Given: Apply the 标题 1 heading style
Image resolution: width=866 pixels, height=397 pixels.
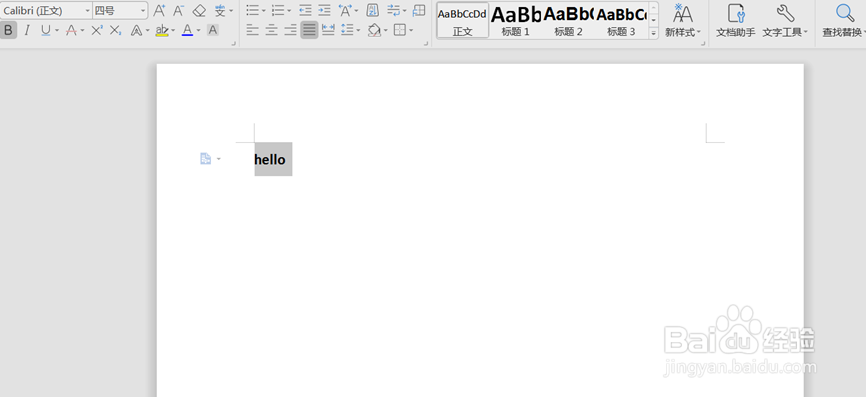Looking at the screenshot, I should (x=515, y=20).
